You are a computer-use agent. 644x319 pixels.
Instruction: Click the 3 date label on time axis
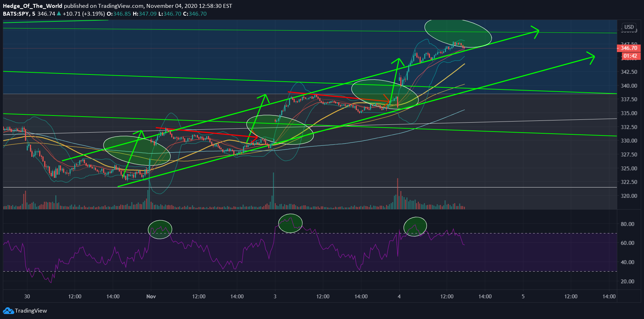[x=275, y=296]
